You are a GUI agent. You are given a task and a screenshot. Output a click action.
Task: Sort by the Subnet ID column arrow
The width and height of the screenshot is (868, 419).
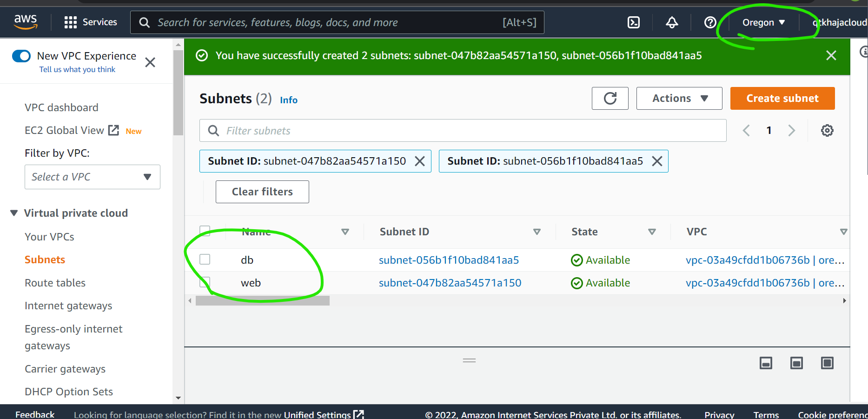click(x=537, y=232)
